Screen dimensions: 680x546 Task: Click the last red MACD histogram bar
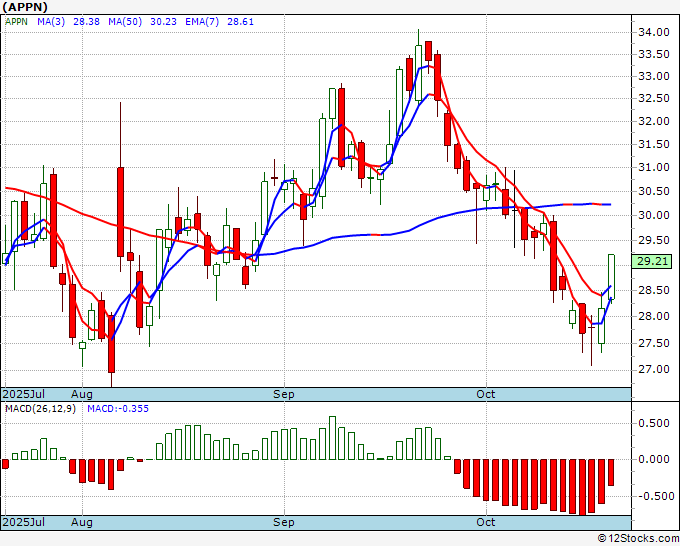tap(611, 472)
